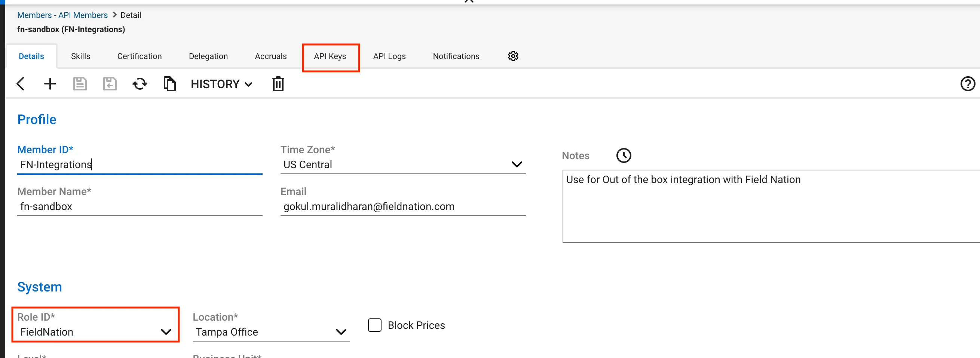Go to Members - API Members breadcrumb link
The height and width of the screenshot is (358, 980).
pyautogui.click(x=62, y=15)
